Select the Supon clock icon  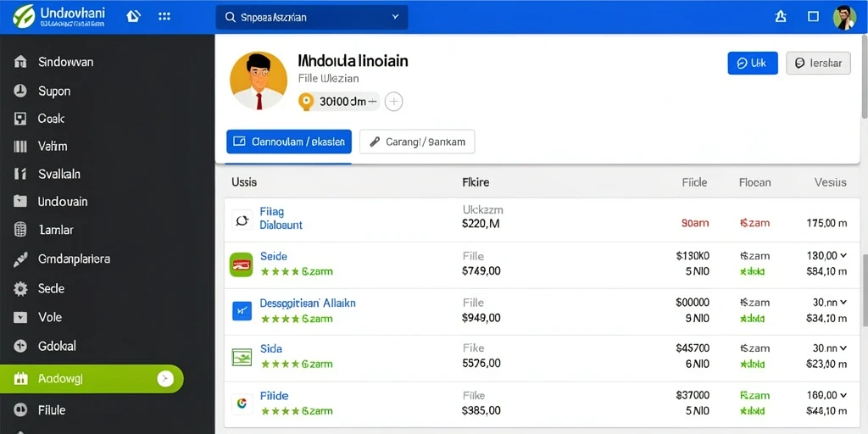click(x=20, y=91)
